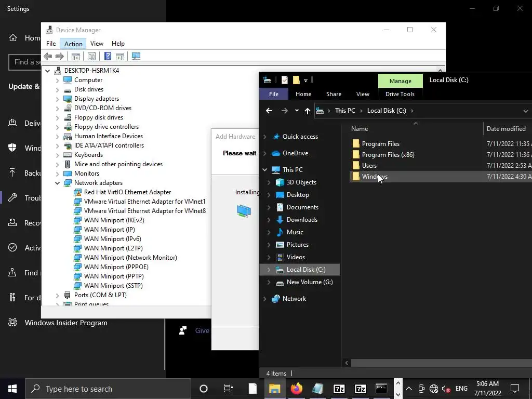
Task: Open Windows Insider Program in Settings
Action: tap(66, 323)
